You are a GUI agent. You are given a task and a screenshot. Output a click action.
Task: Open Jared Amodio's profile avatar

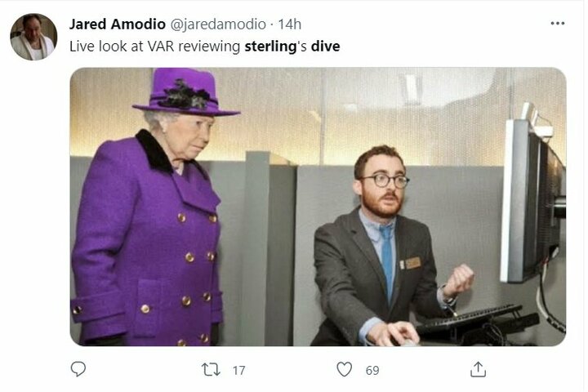point(33,37)
